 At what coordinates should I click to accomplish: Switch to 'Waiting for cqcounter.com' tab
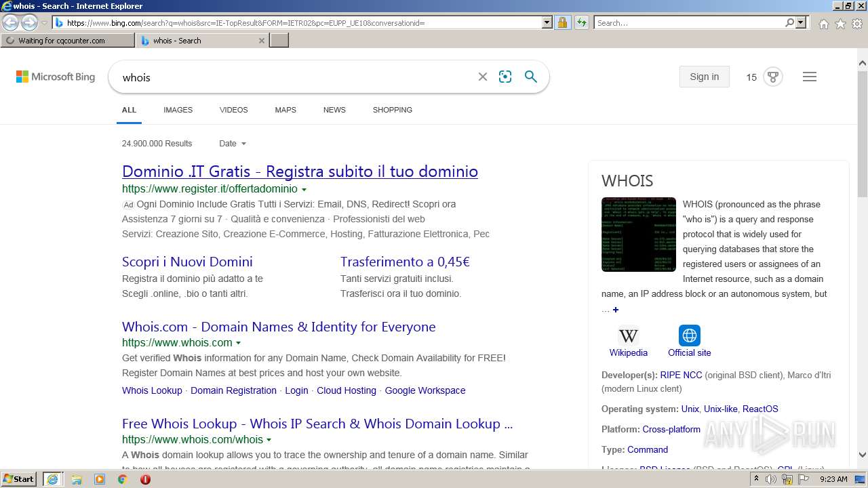click(x=68, y=41)
